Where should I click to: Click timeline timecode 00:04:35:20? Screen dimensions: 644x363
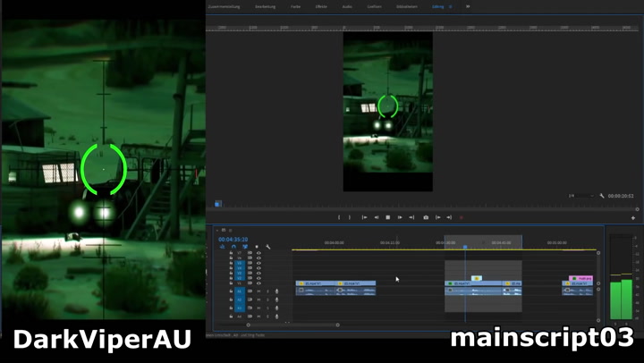tap(233, 240)
